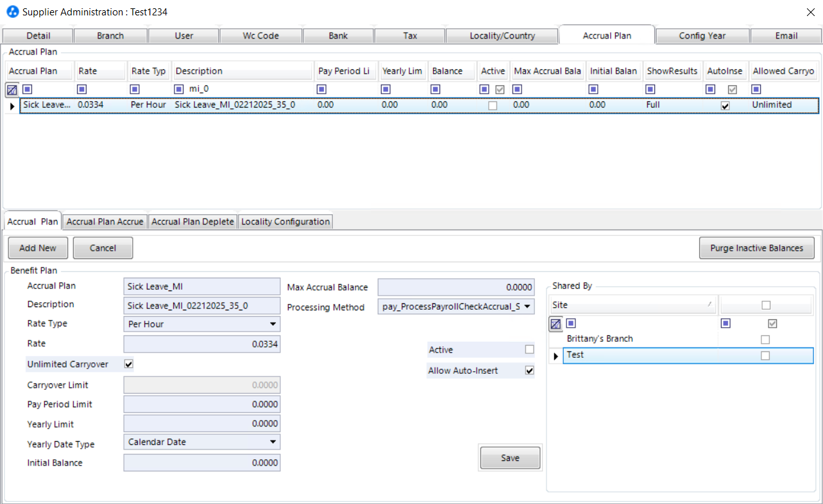Screen dimensions: 823x504
Task: Click the filter editor icon in Shared By grid
Action: pos(556,324)
